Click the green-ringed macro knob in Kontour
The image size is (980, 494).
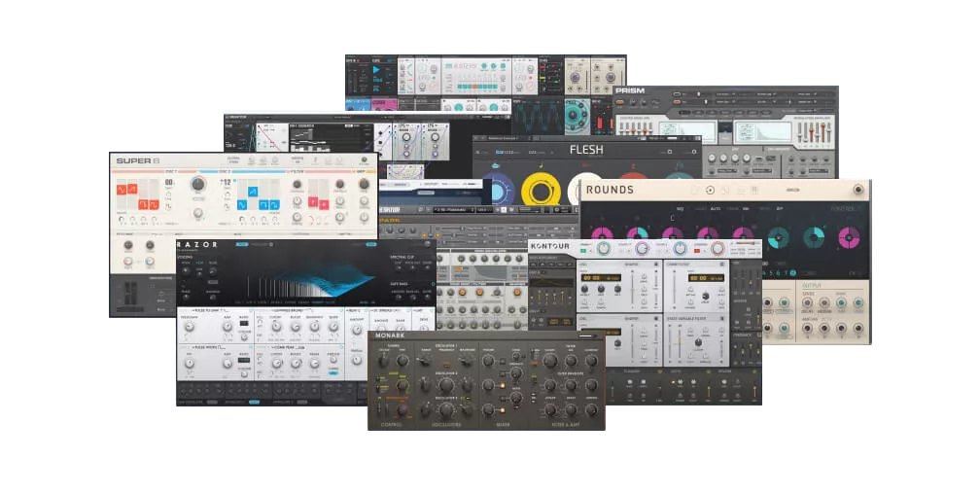coord(604,249)
